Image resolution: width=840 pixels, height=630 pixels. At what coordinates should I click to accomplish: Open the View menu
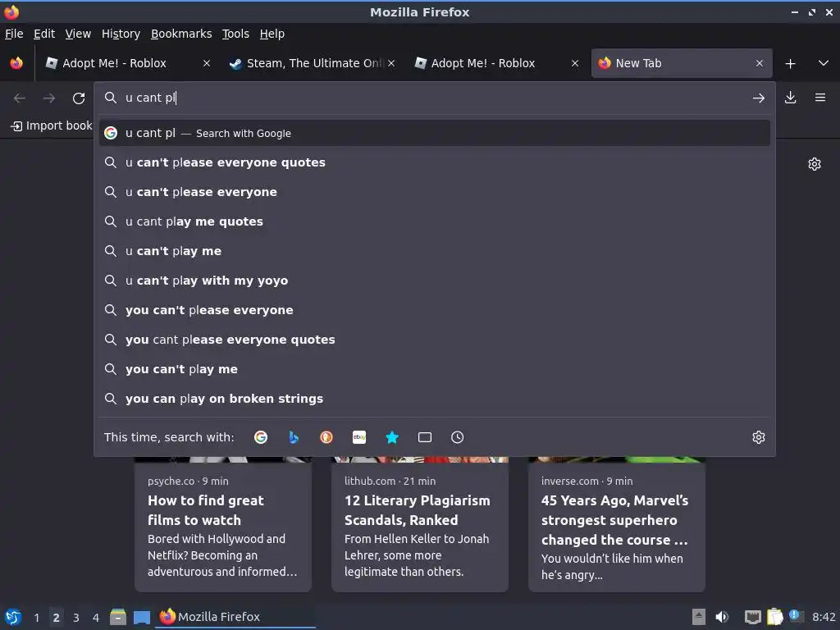78,34
